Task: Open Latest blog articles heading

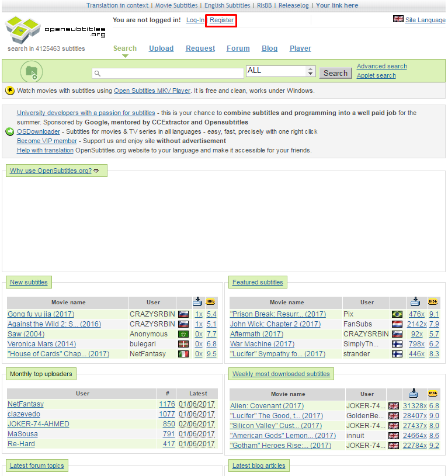Action: pyautogui.click(x=259, y=465)
